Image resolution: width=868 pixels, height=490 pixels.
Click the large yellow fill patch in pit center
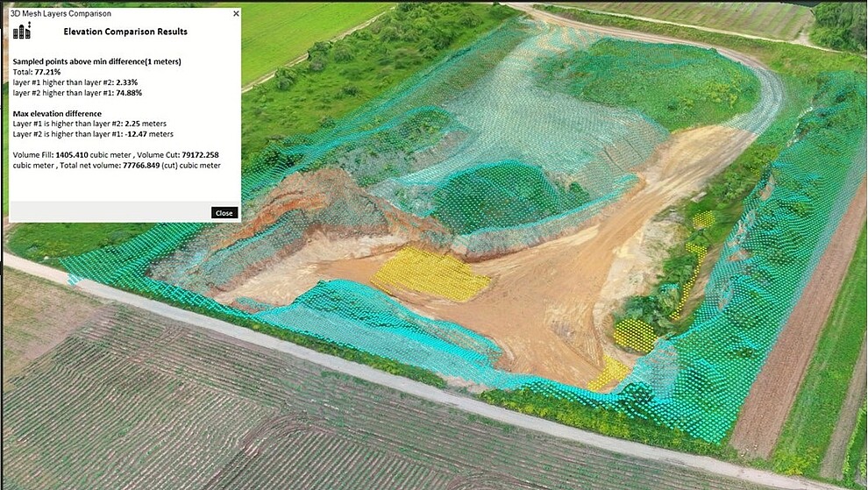pyautogui.click(x=430, y=273)
